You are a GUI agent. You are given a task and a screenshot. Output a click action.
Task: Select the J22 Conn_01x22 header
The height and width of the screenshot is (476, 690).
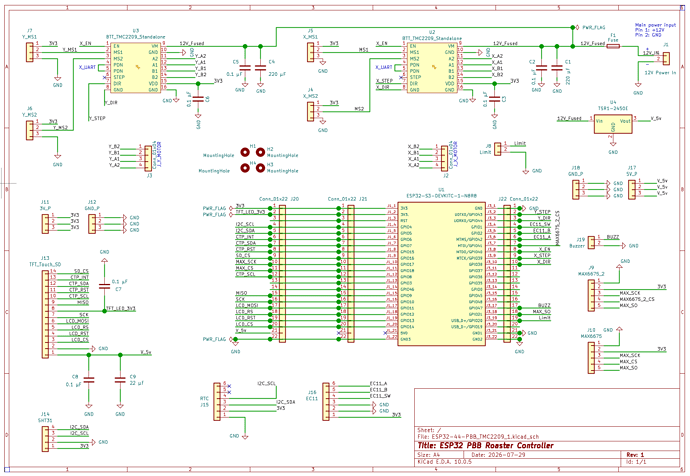(x=507, y=274)
